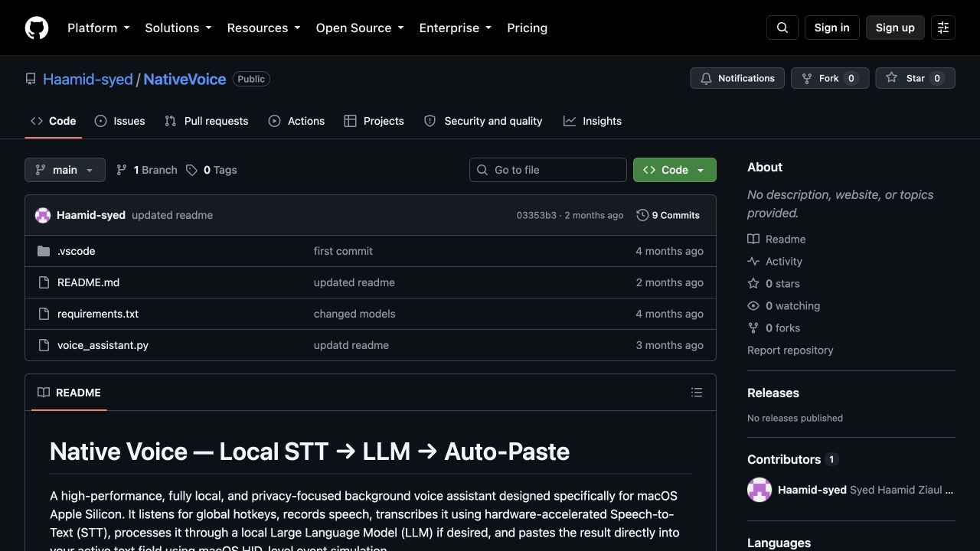Viewport: 980px width, 551px height.
Task: Click the Sign up button
Action: pyautogui.click(x=895, y=28)
